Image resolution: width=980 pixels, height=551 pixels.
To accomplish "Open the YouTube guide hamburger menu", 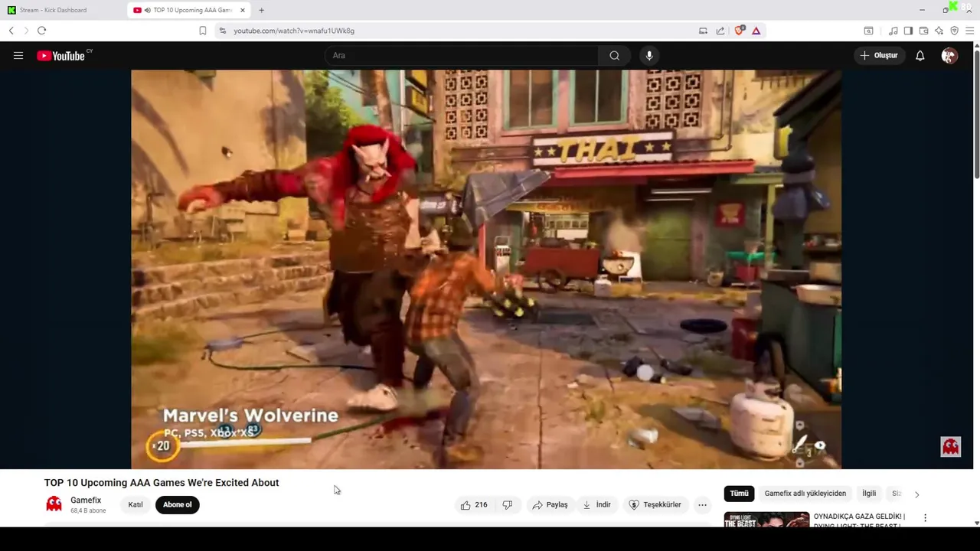I will coord(18,55).
